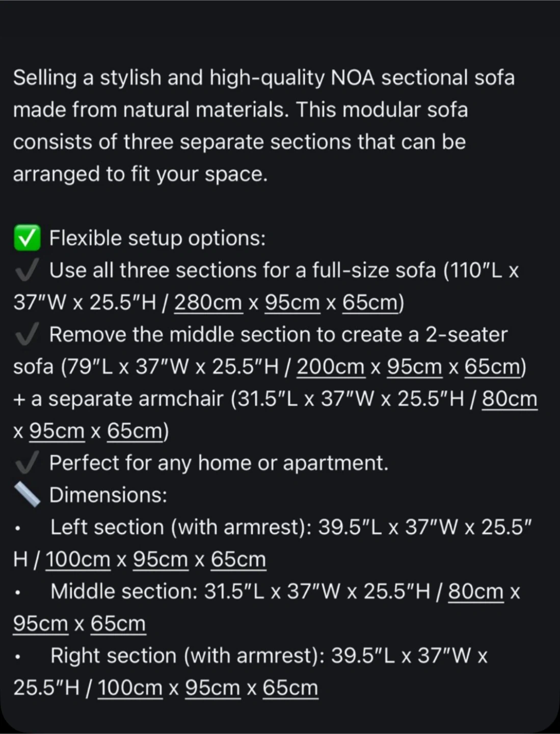
Task: Tap the underlined 200cm measurement link
Action: pyautogui.click(x=331, y=367)
